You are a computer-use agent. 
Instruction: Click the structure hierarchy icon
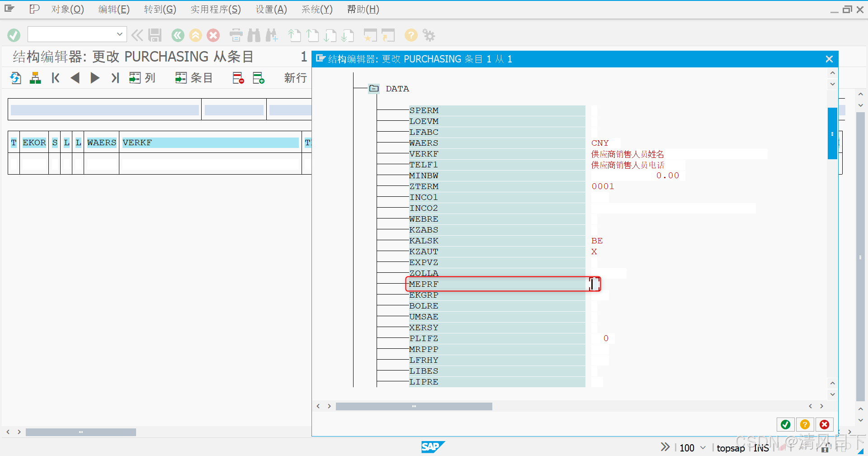click(x=35, y=78)
